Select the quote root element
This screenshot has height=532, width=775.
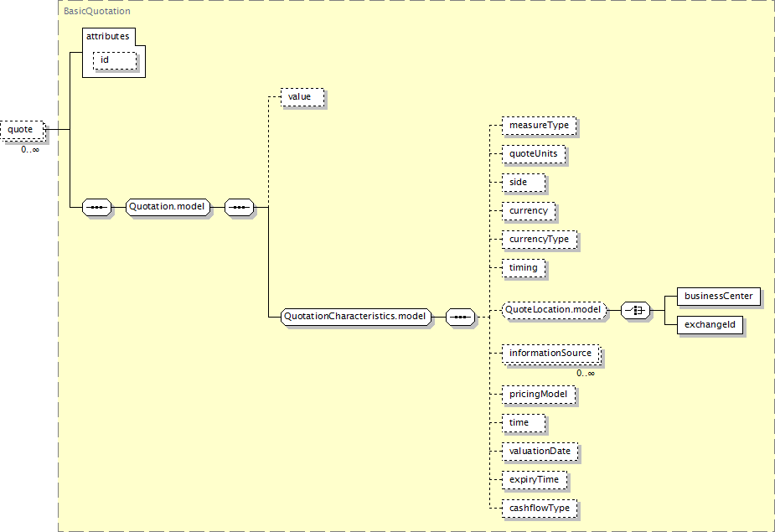click(x=21, y=130)
